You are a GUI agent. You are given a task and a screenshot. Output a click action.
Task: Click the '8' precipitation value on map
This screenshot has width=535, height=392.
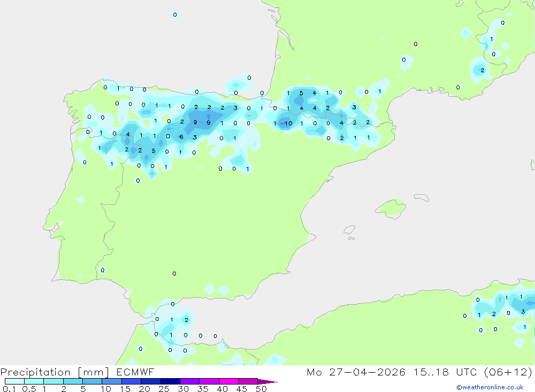click(195, 122)
